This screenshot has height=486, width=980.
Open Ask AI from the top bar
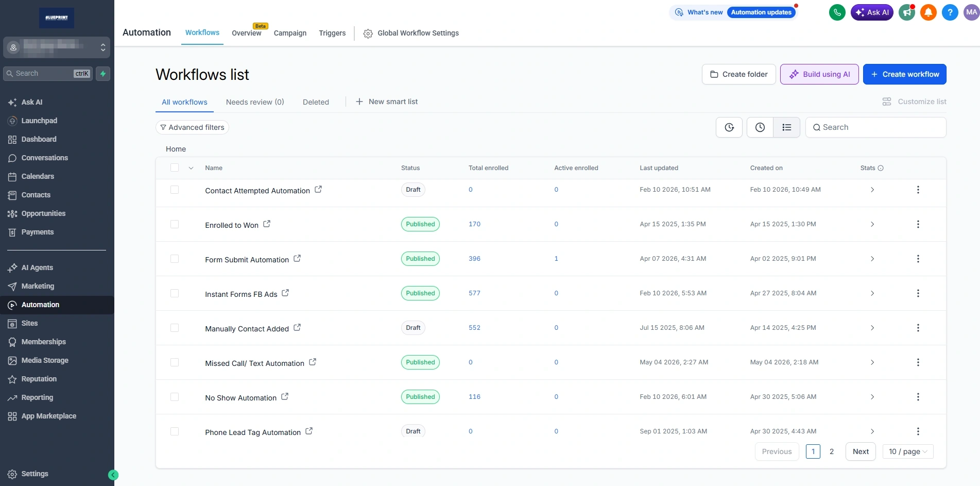[x=872, y=12]
